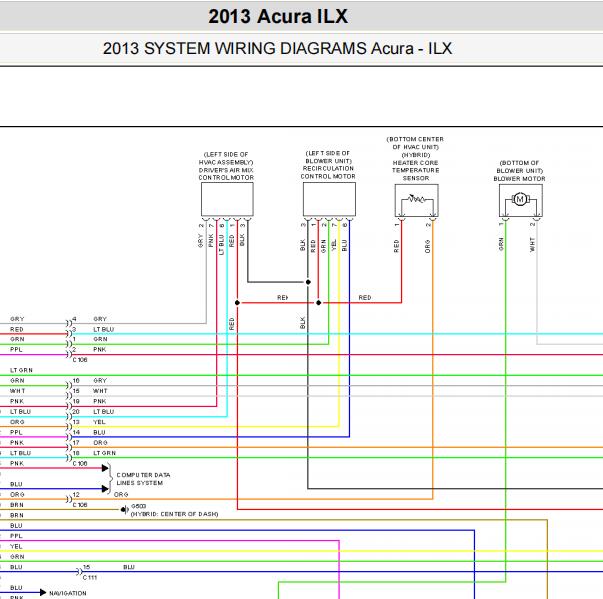Click the C106 label below pin 18
Viewport: 603px width, 599px height.
(x=80, y=464)
